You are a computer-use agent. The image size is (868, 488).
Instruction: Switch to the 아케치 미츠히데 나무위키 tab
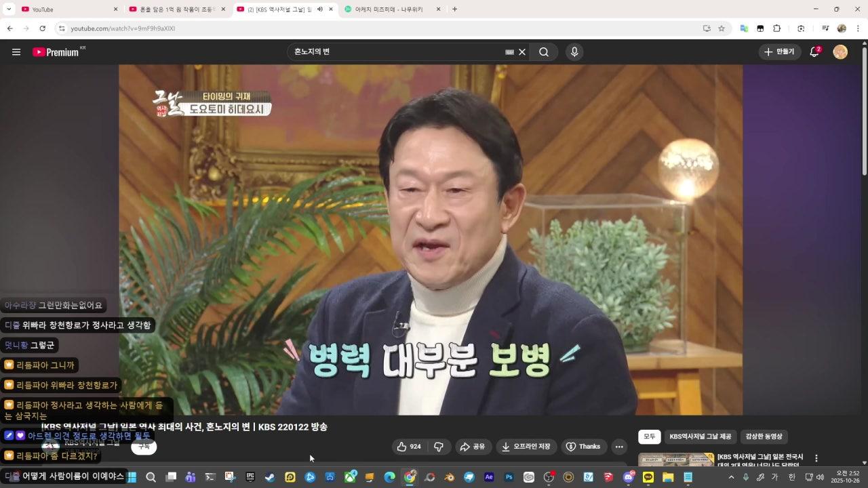pyautogui.click(x=389, y=9)
